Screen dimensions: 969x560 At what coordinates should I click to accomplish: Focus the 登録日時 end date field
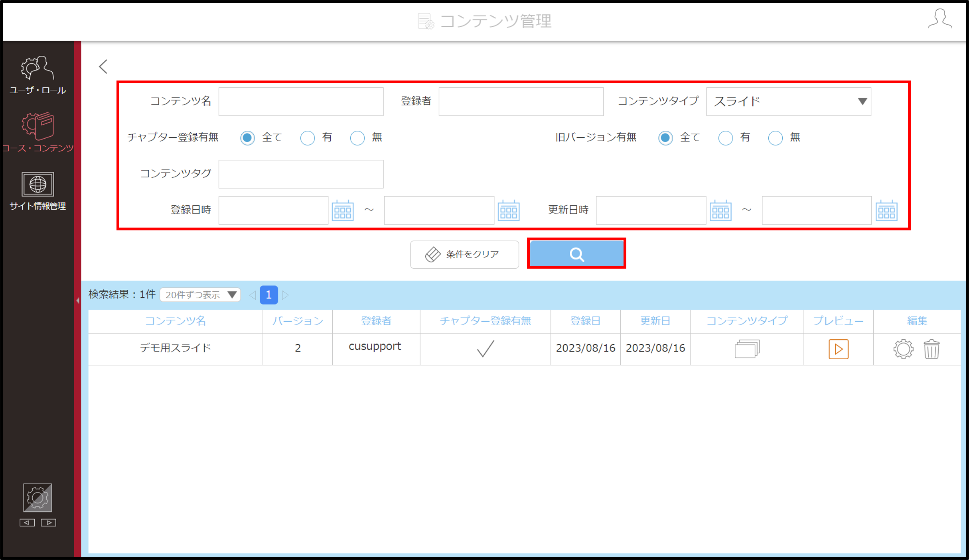coord(439,210)
